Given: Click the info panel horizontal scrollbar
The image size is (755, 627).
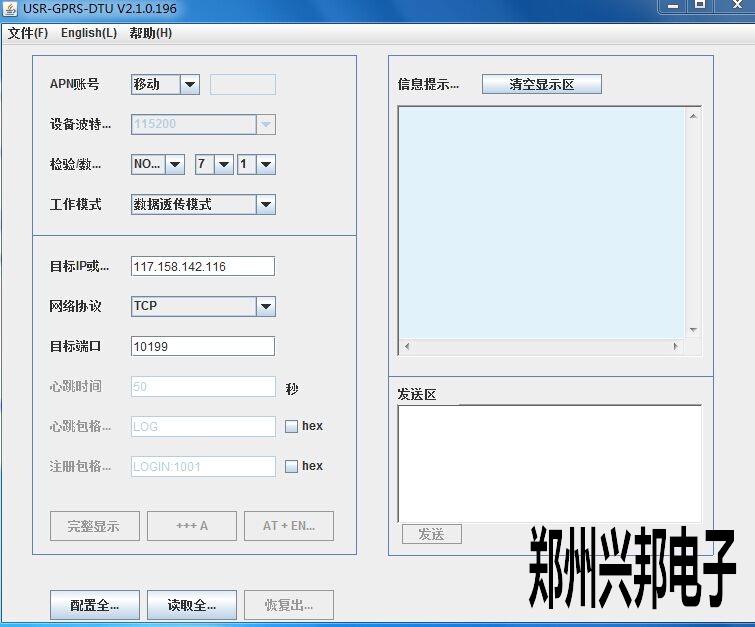Looking at the screenshot, I should point(540,347).
